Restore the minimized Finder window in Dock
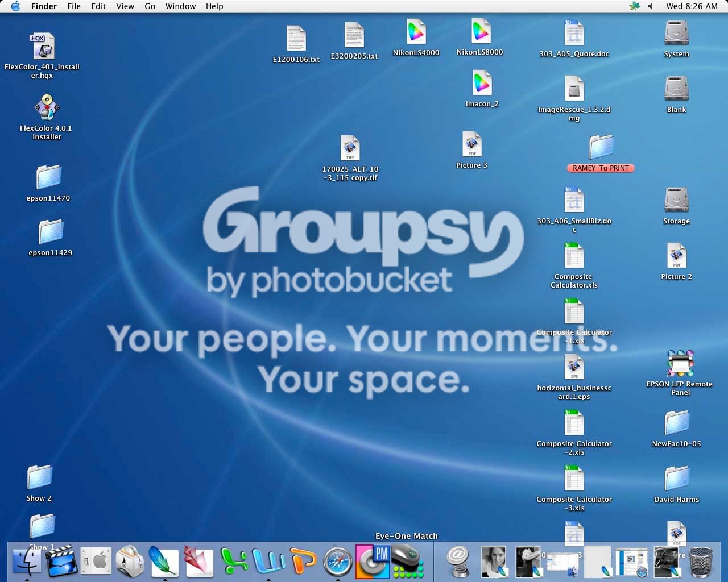Screen dimensions: 728x582 point(562,563)
